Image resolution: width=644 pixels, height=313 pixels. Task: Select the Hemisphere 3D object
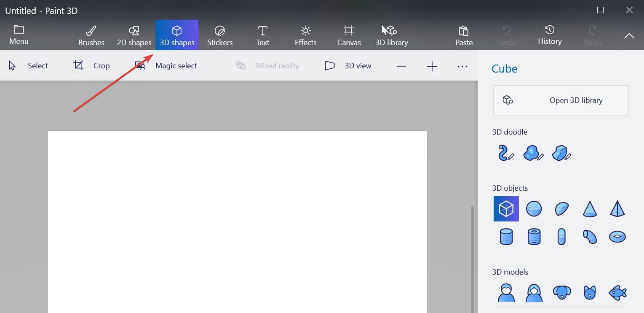[562, 209]
